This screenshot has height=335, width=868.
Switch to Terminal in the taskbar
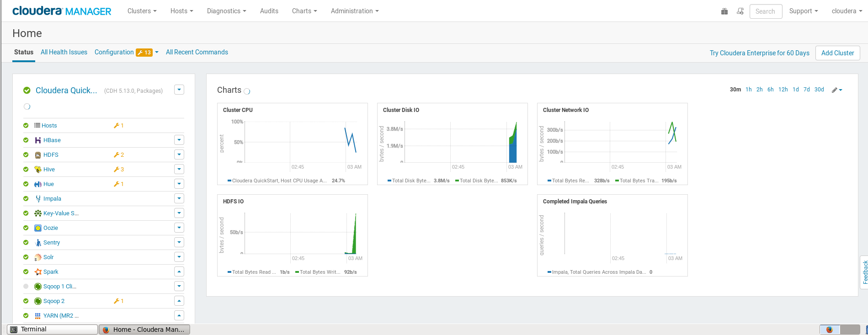(x=53, y=330)
